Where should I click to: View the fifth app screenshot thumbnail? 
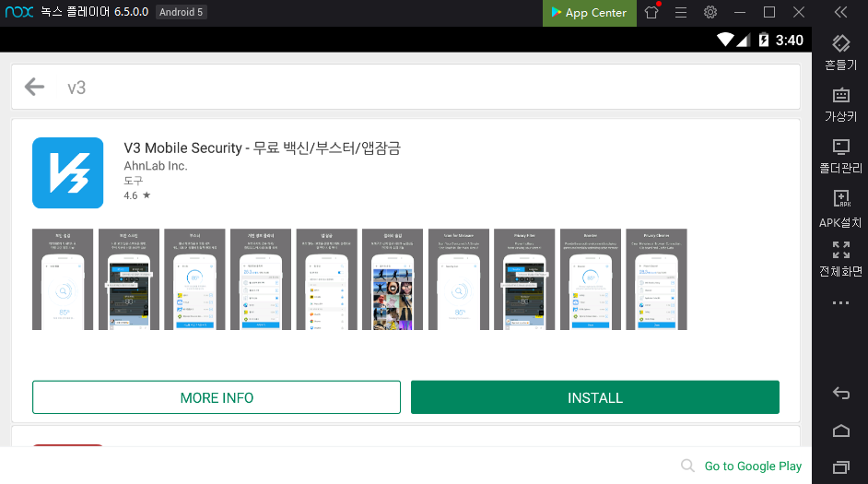click(x=326, y=279)
